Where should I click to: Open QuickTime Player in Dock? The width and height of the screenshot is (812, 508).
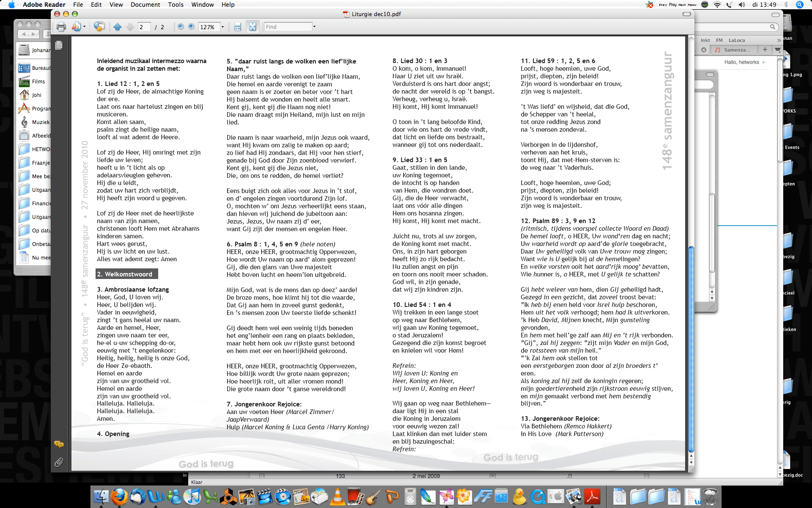(538, 497)
